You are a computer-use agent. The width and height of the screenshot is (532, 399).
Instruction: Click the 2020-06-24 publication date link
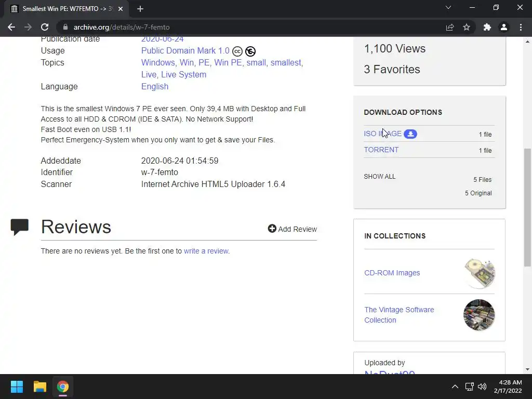pos(162,39)
